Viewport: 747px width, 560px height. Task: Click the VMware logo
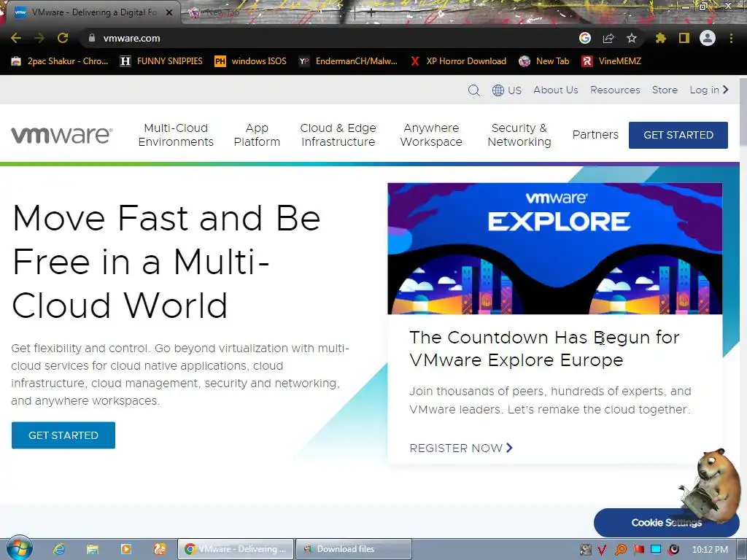pyautogui.click(x=62, y=135)
